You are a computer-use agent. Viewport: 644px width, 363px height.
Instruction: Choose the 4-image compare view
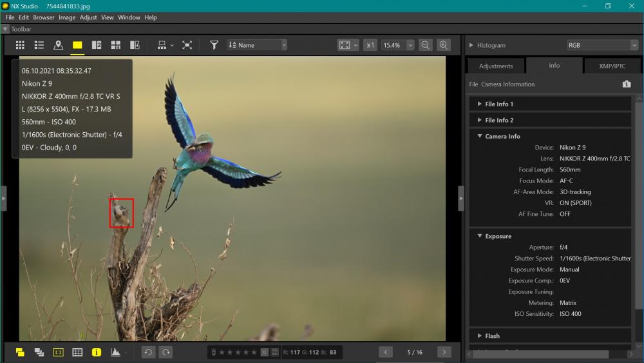(x=116, y=45)
